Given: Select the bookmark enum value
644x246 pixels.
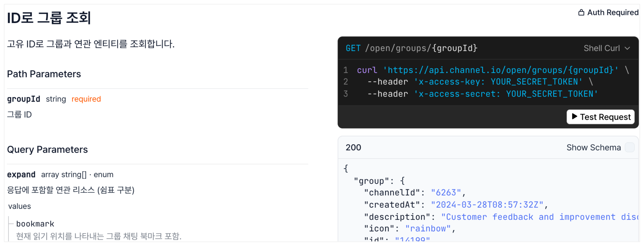Looking at the screenshot, I should 35,224.
